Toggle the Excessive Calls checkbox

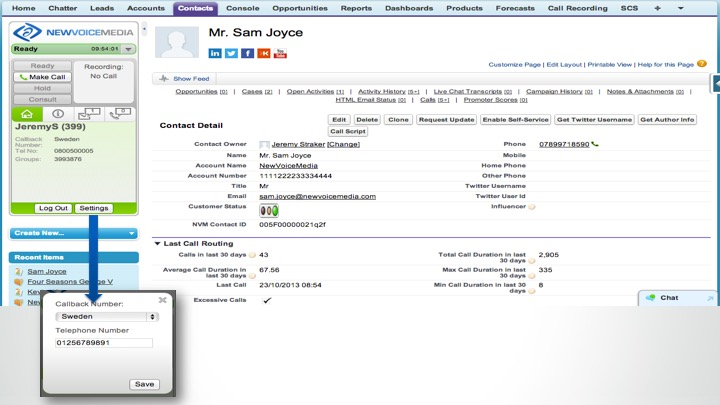tap(267, 300)
